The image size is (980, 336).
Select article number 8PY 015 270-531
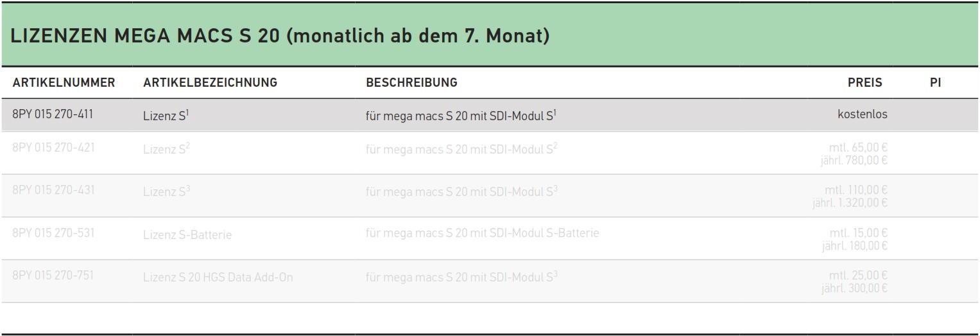(x=53, y=233)
